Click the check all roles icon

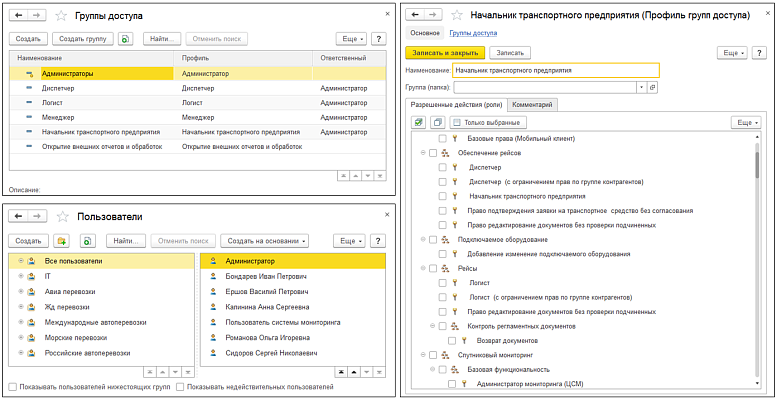click(x=419, y=122)
